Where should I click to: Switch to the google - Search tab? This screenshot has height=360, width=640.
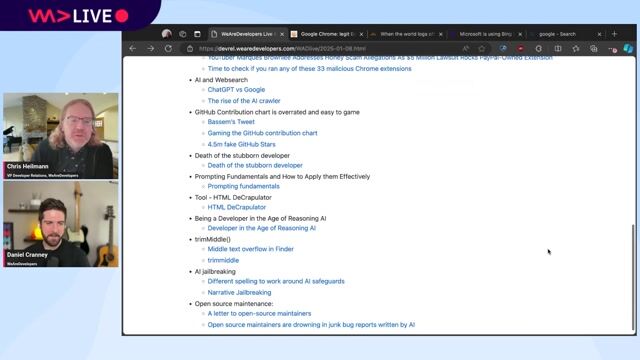point(565,34)
